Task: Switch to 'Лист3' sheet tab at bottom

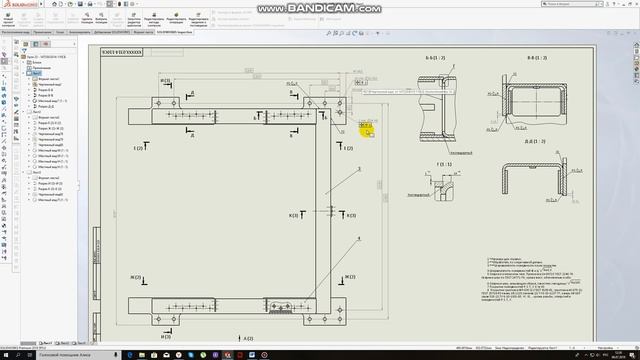Action: pos(79,343)
